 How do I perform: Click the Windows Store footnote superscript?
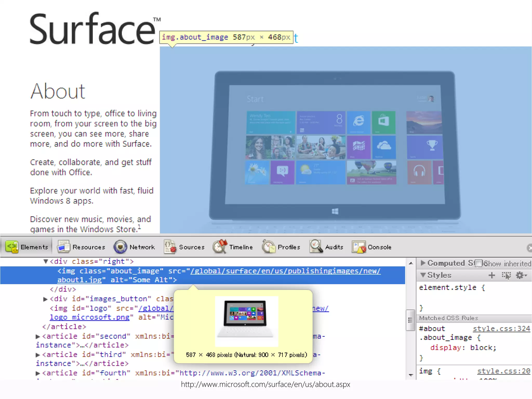point(139,227)
